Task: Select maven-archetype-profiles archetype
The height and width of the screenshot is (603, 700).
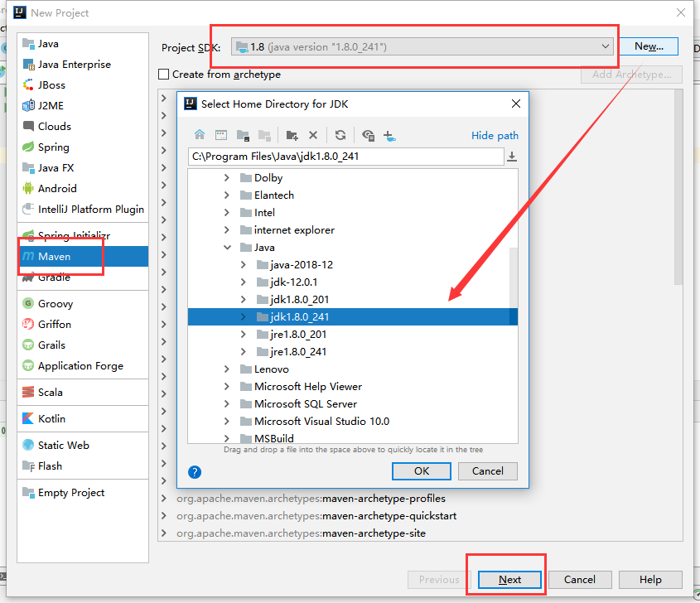Action: coord(311,499)
